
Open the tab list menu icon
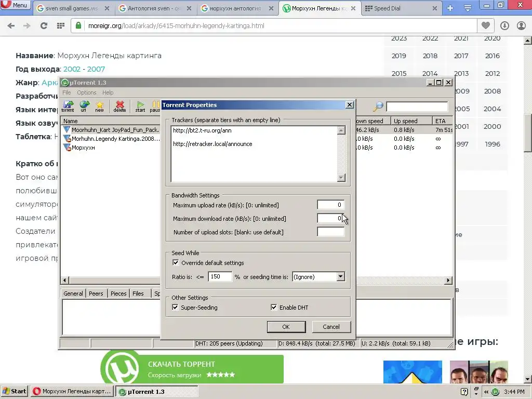[468, 8]
